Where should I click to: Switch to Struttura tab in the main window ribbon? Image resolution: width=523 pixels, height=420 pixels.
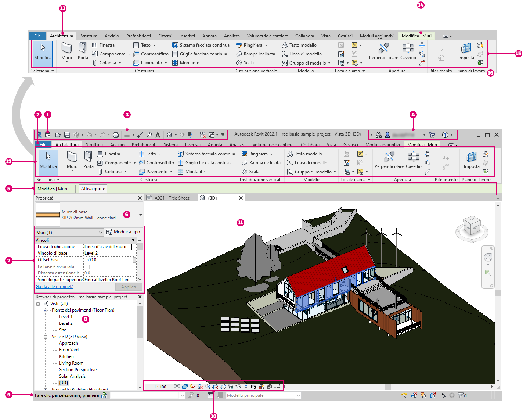point(94,145)
